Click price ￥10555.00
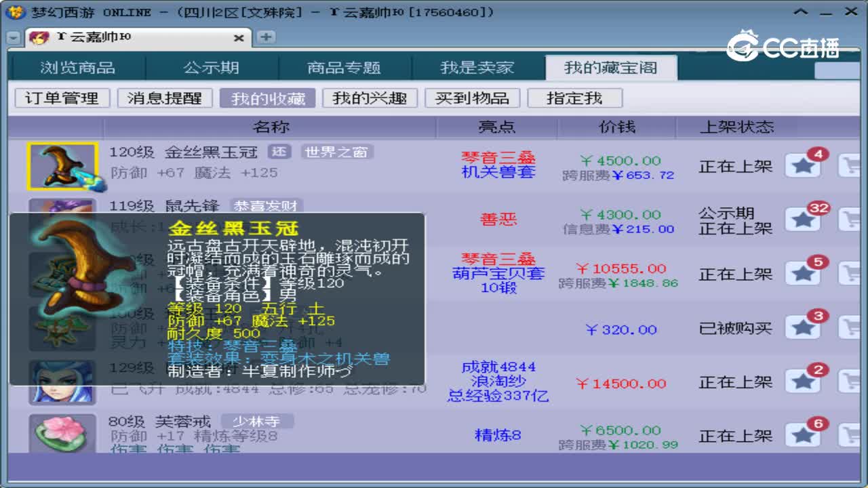 point(620,268)
